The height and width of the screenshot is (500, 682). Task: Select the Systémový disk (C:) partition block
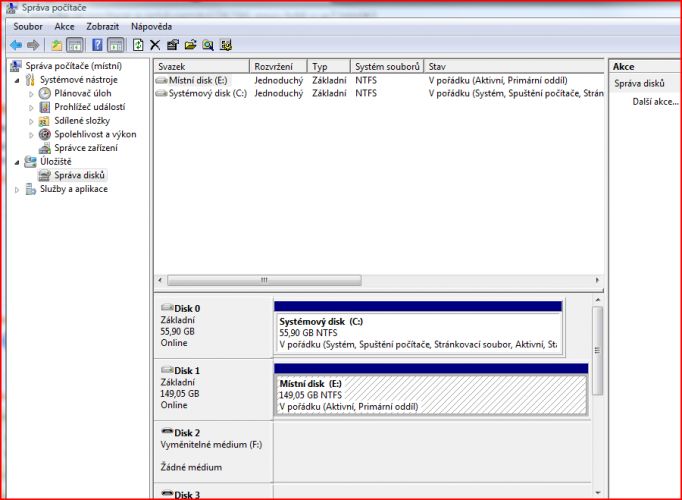[x=418, y=328]
